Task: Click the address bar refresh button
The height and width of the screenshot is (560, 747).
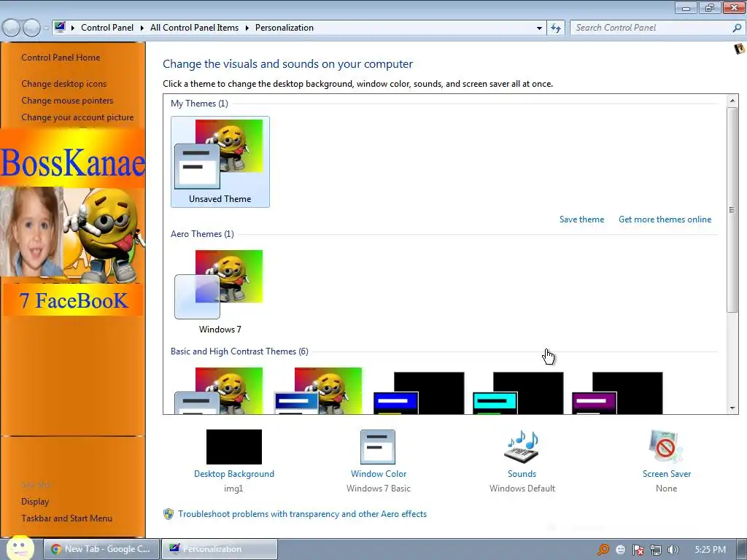Action: 555,28
